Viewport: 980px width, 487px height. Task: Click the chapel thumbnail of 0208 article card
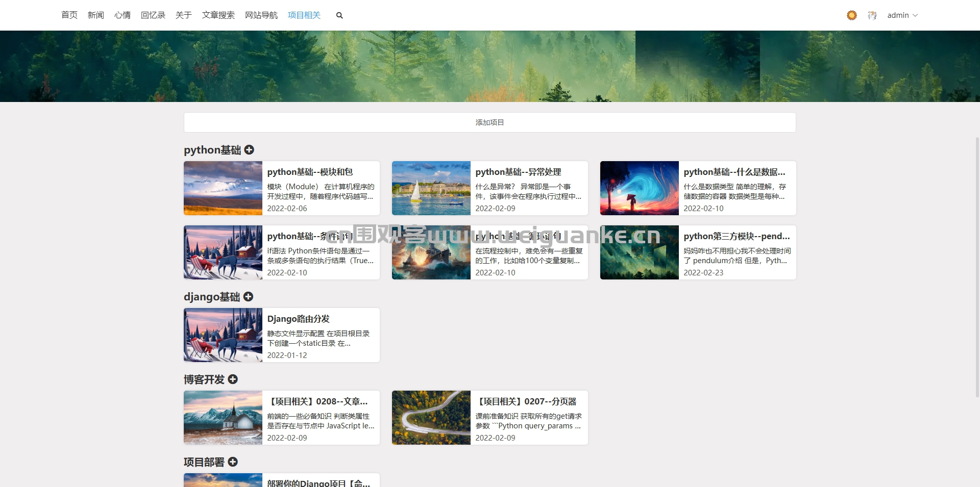223,418
